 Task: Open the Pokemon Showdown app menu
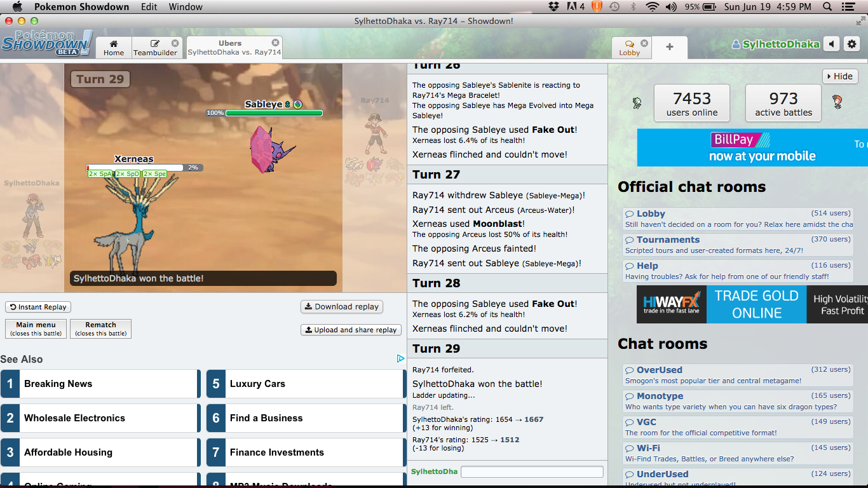pos(81,7)
